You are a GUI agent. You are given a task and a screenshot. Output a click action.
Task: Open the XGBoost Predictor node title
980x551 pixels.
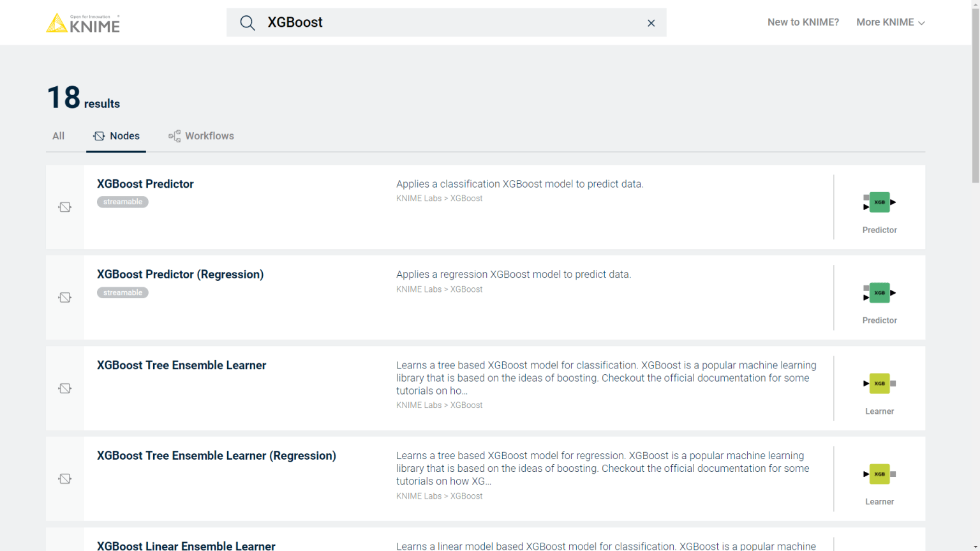point(145,184)
